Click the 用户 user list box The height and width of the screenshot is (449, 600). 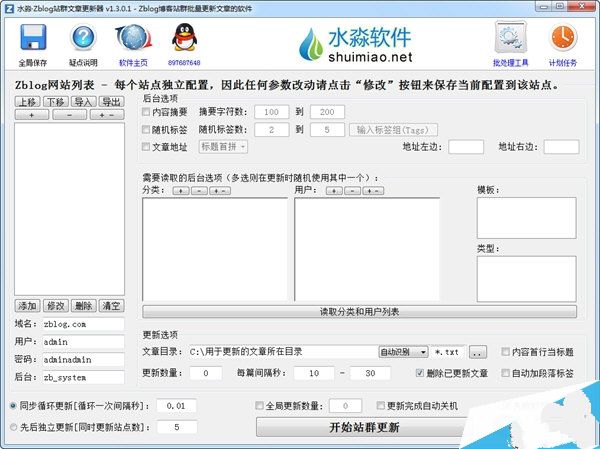click(367, 249)
